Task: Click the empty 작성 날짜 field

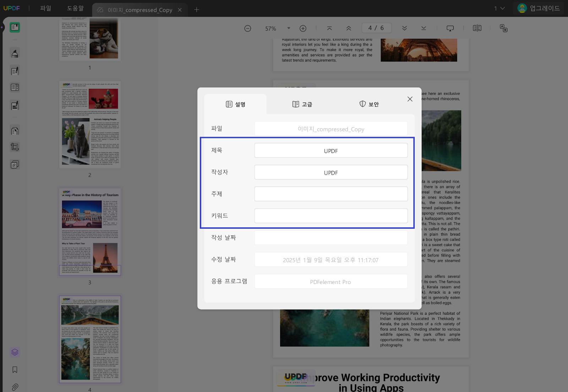Action: (331, 238)
